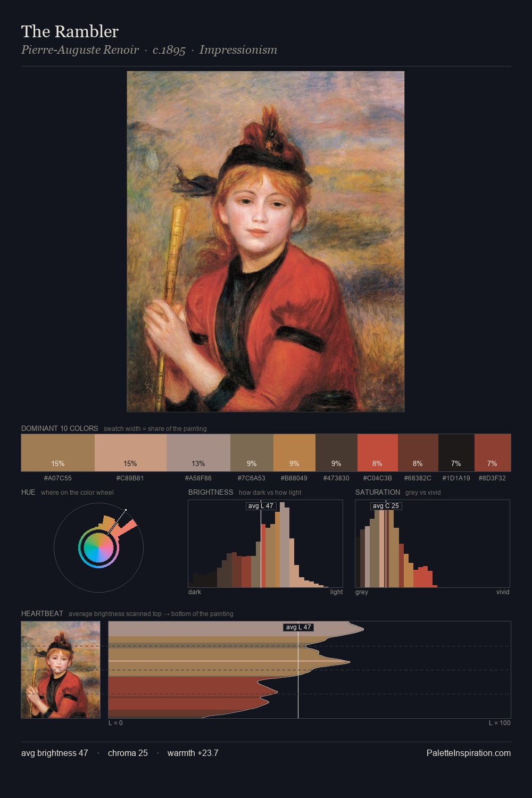The height and width of the screenshot is (798, 532).
Task: Click the #A07C55 tan color swatch
Action: point(58,453)
